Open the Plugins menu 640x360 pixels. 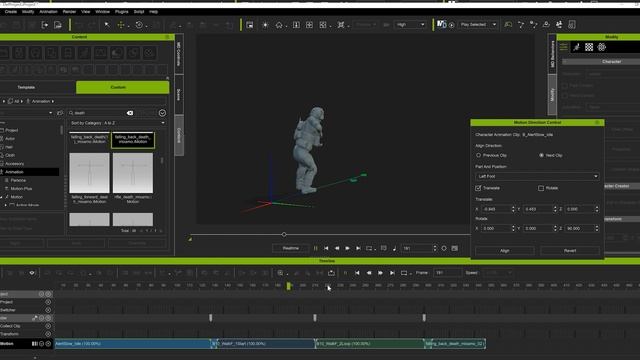pyautogui.click(x=122, y=12)
